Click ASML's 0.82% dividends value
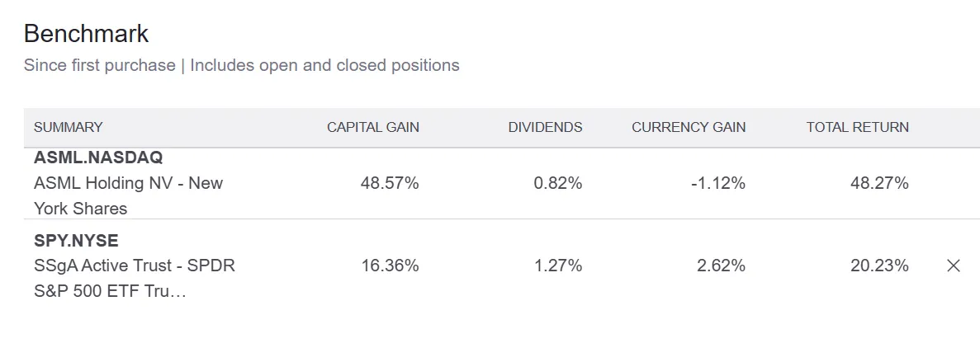 click(x=557, y=183)
